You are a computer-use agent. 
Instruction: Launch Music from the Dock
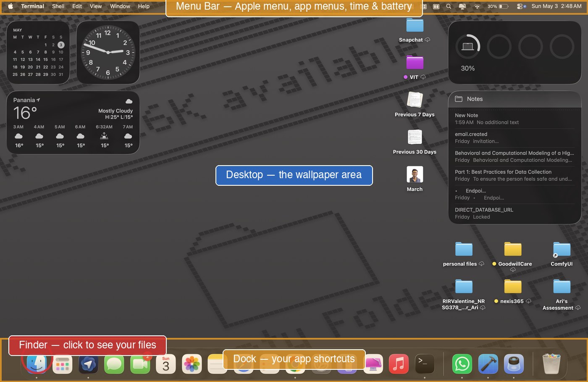tap(399, 364)
